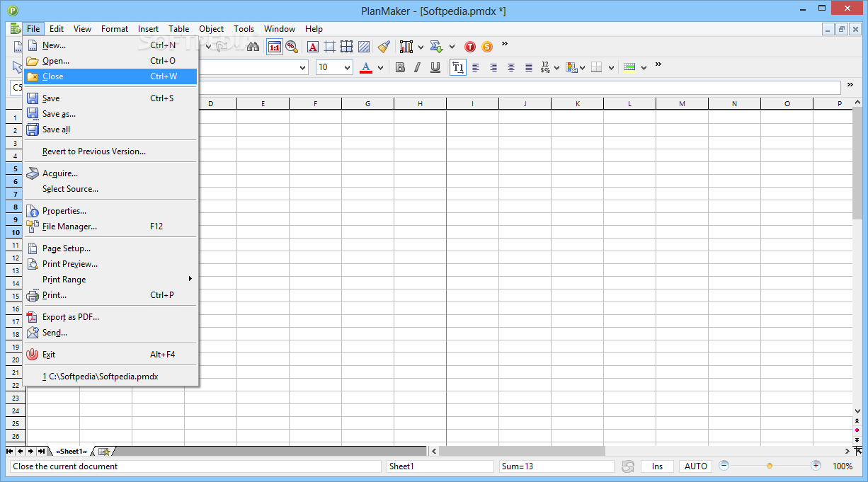Show more standard toolbar buttons chevron
This screenshot has width=868, height=482.
505,44
